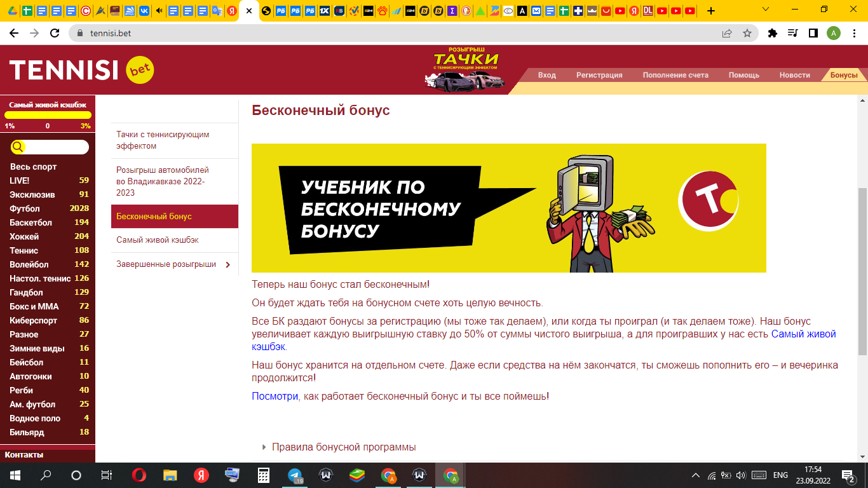The height and width of the screenshot is (488, 868).
Task: Select Весь спорт in sidebar
Action: click(x=33, y=166)
